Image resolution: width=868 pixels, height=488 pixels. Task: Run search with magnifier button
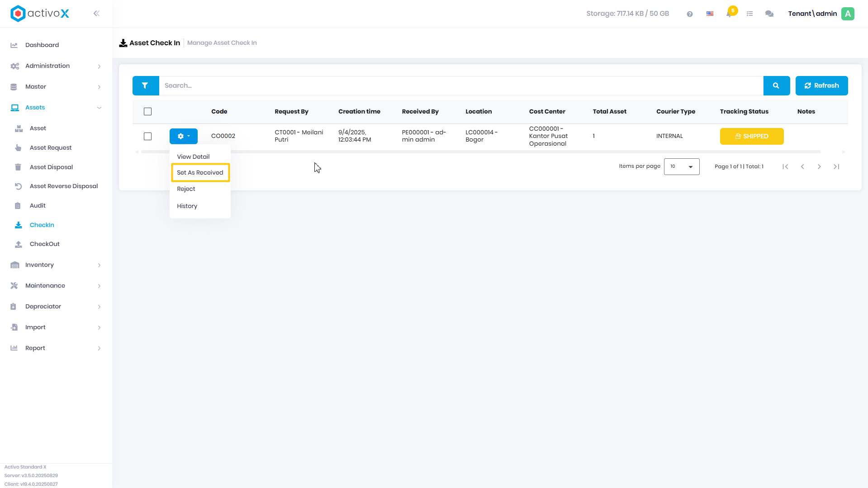click(x=776, y=85)
